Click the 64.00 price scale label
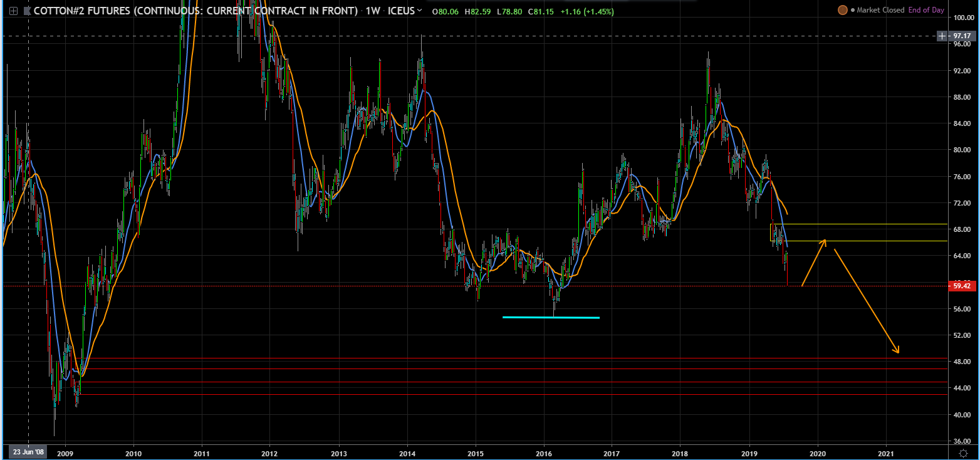Image resolution: width=980 pixels, height=460 pixels. point(961,256)
